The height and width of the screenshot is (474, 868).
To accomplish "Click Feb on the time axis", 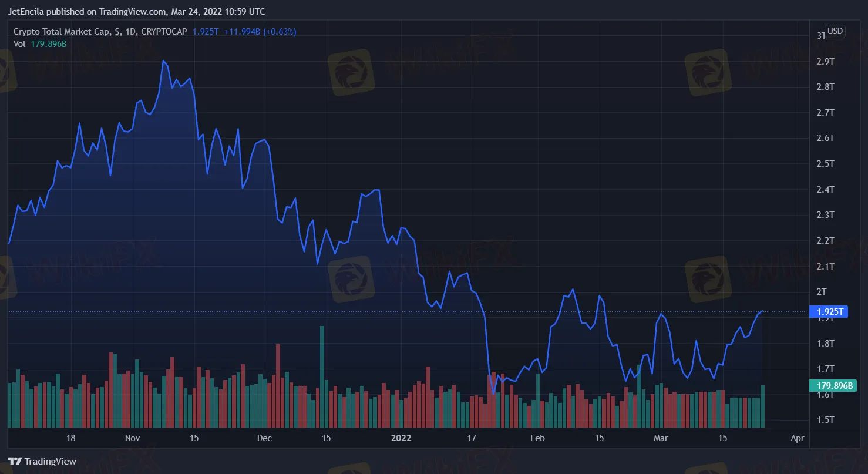I will pos(537,438).
